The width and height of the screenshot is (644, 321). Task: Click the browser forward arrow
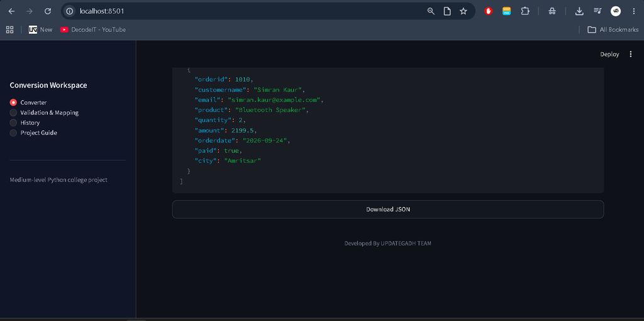29,11
